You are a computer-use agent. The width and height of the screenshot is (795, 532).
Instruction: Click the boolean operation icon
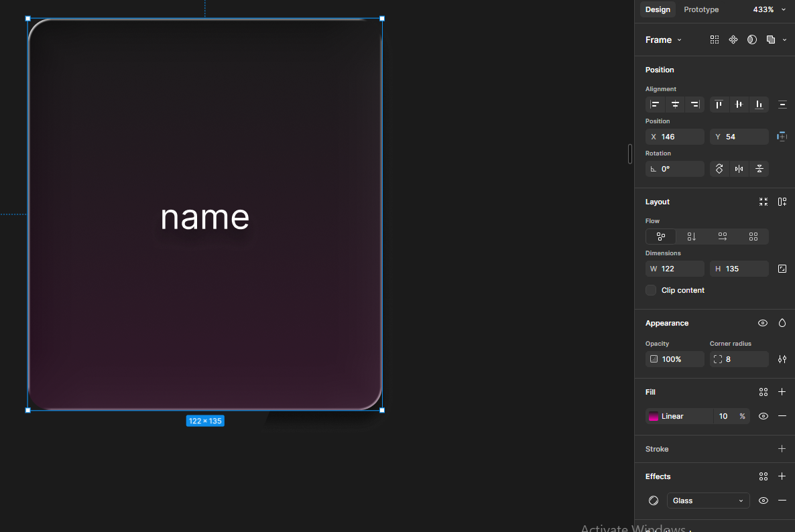click(x=771, y=40)
